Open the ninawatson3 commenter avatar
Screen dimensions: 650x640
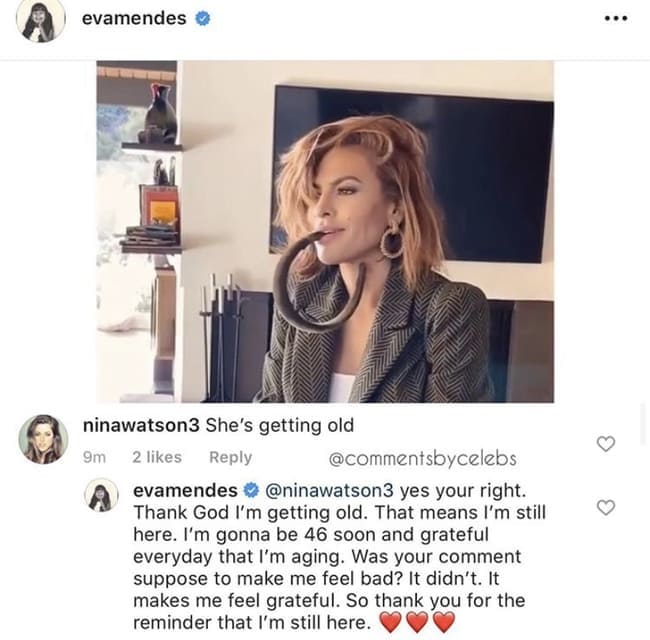coord(43,439)
